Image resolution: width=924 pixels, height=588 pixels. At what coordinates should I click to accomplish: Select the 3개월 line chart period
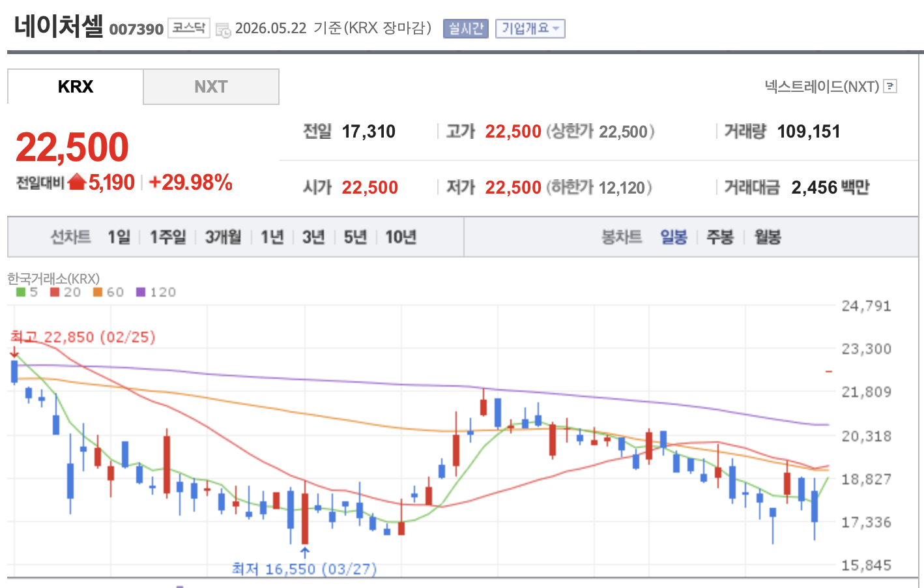[223, 237]
